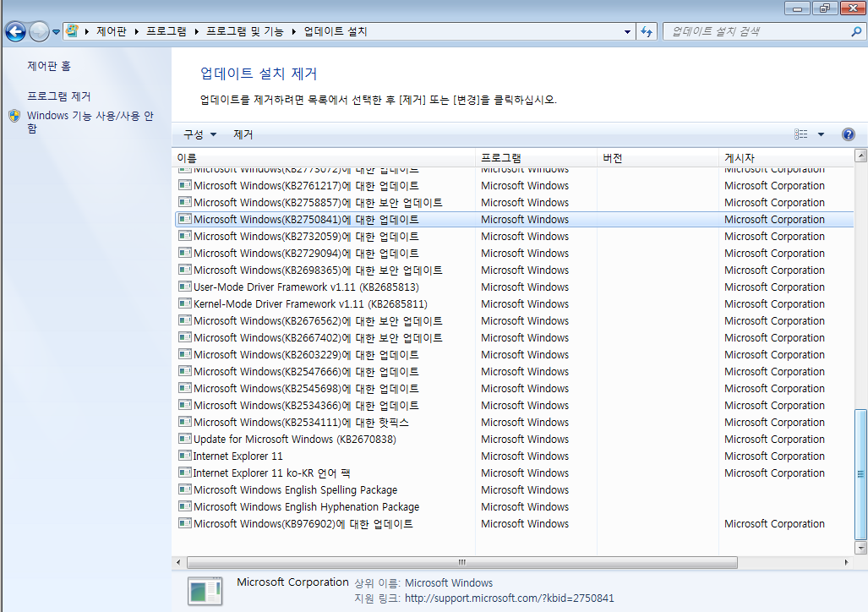Click the icon of KB2698365 security update

pos(185,270)
